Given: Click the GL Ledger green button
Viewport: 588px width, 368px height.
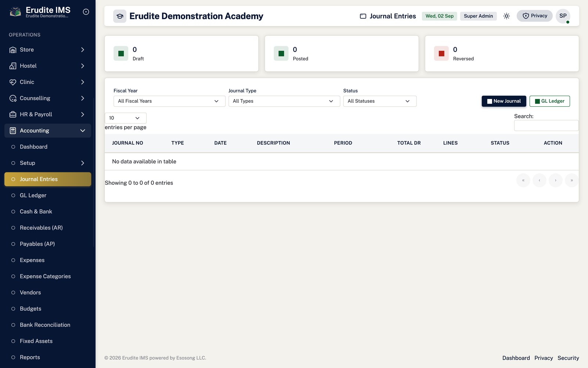Looking at the screenshot, I should click(550, 101).
